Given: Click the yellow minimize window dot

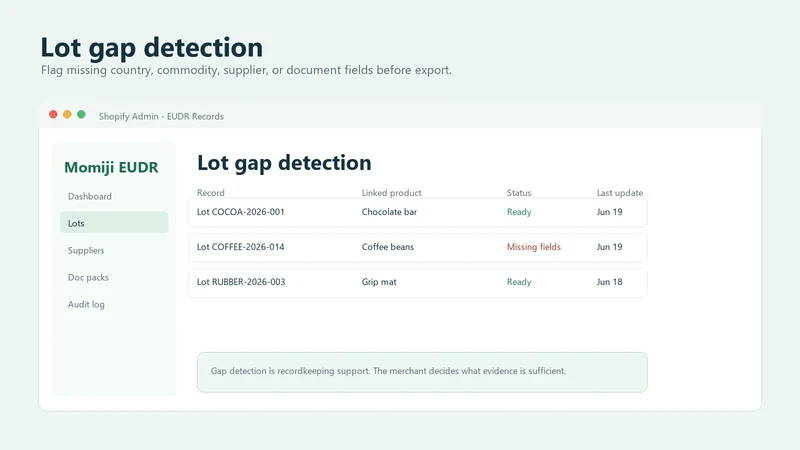Looking at the screenshot, I should pos(67,114).
